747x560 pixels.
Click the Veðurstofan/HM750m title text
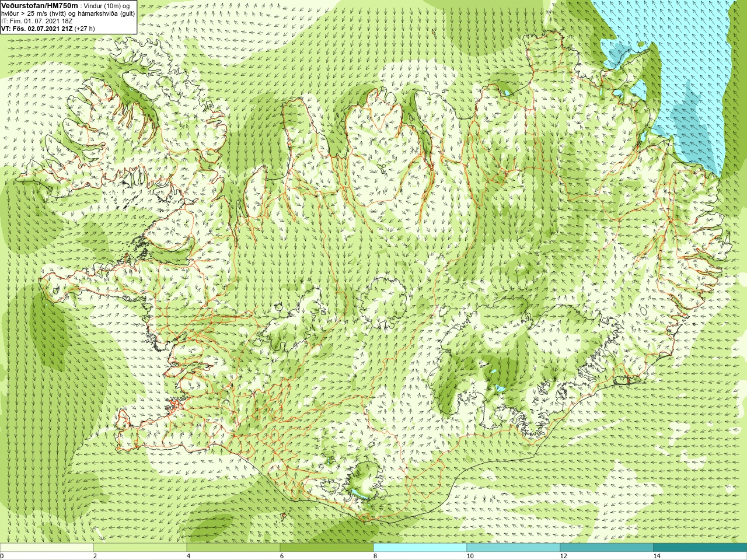[x=40, y=5]
